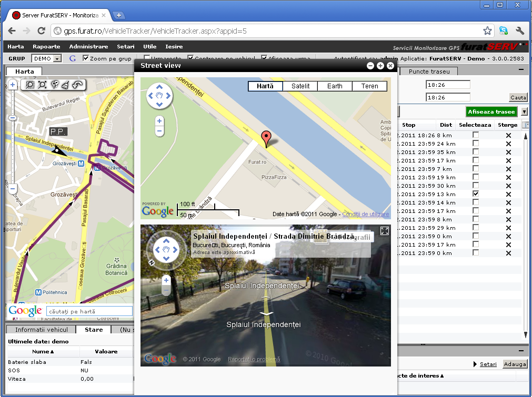This screenshot has width=532, height=397.
Task: Select the checkbox for the 24 km route
Action: (x=476, y=144)
